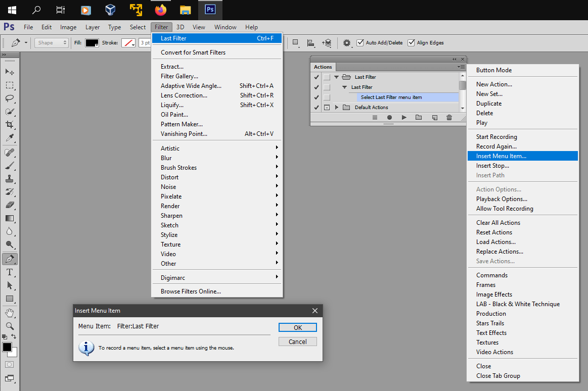Open the Shape tool mode dropdown
588x391 pixels.
tap(52, 43)
